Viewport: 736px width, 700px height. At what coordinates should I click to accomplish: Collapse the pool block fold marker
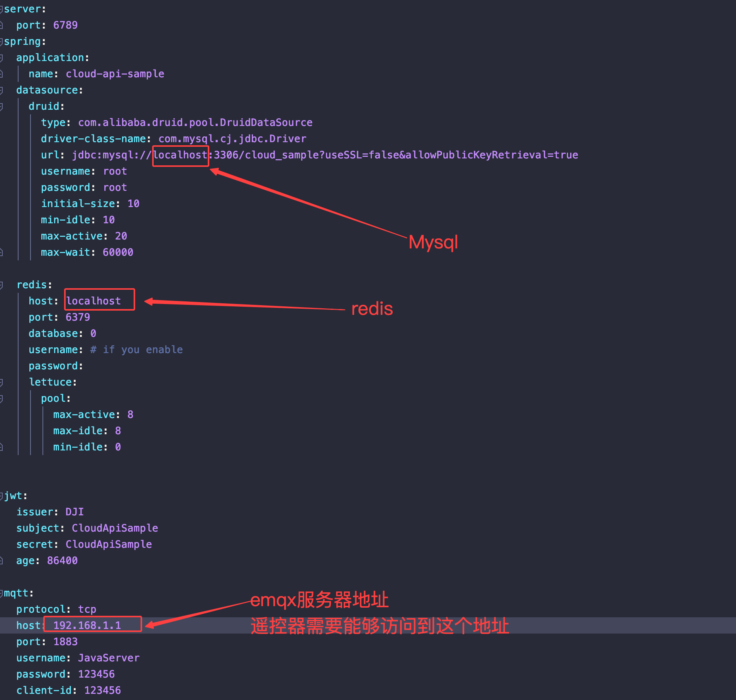2,399
